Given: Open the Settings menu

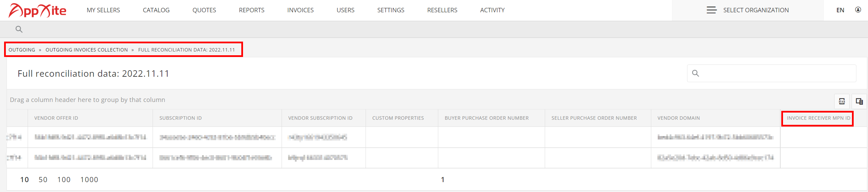Looking at the screenshot, I should (391, 10).
